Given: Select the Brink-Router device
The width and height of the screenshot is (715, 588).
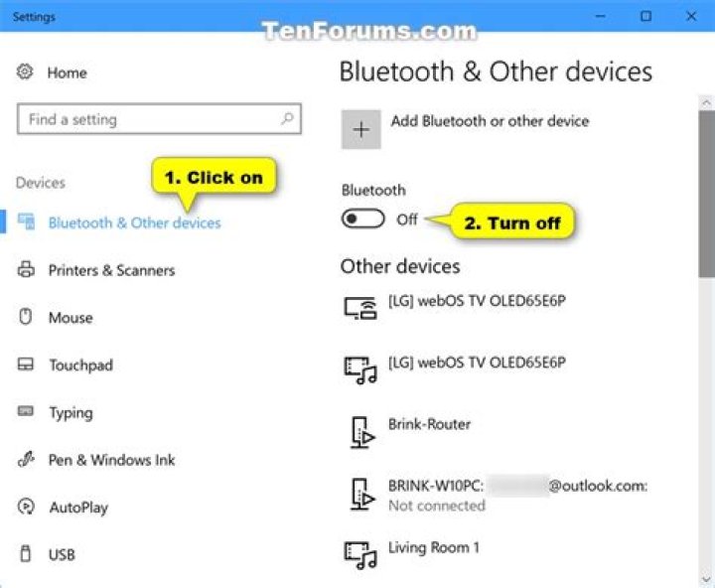Looking at the screenshot, I should (429, 424).
